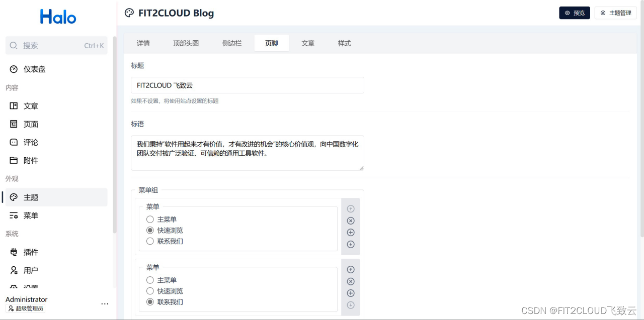Click the 附件 folder icon
This screenshot has height=320, width=644.
pos(14,161)
